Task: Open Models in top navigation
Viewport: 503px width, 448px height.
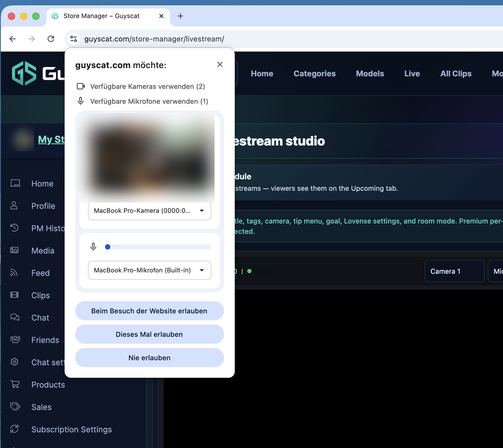Action: click(x=370, y=74)
